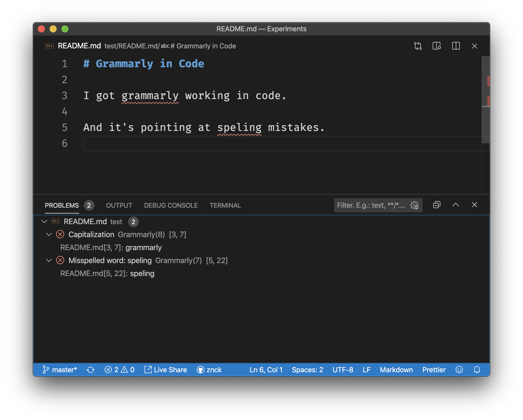
Task: Click the heading Grammarly in Code on line 1
Action: coord(150,64)
